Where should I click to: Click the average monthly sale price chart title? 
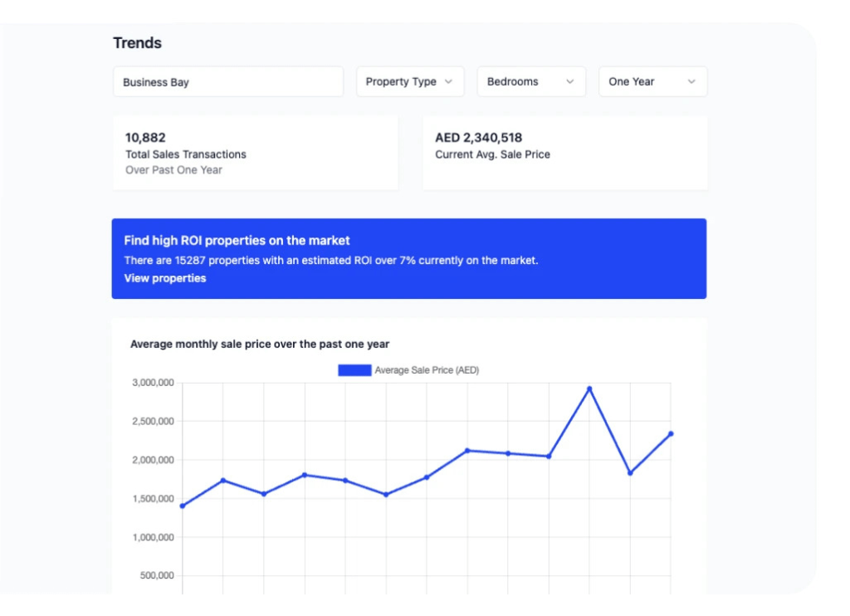[260, 344]
